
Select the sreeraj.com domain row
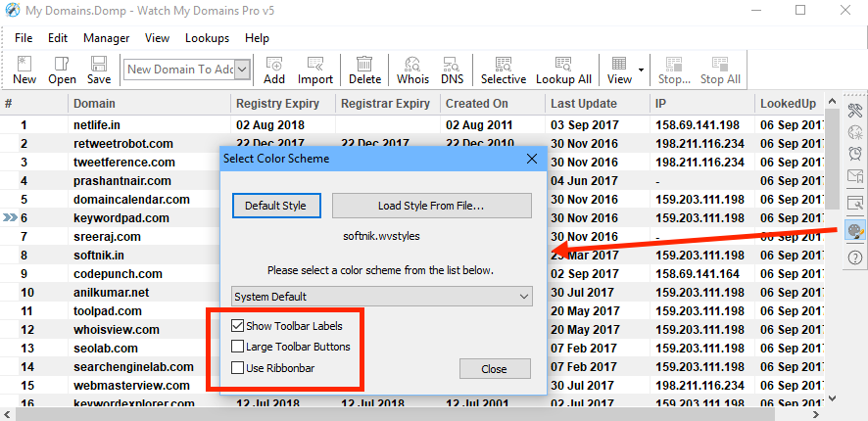[412, 237]
